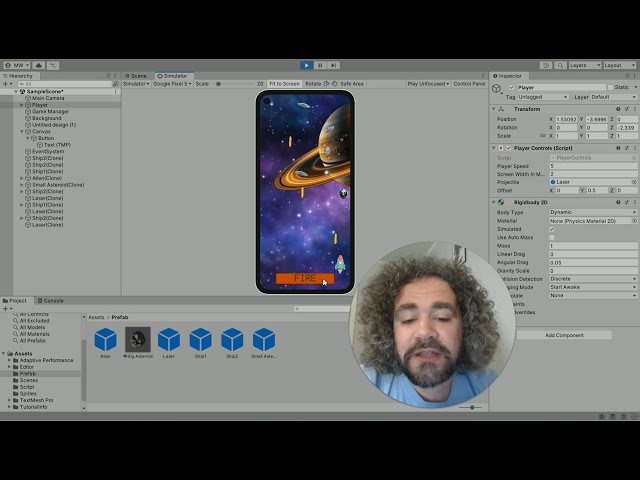Click the Add Component button
640x480 pixels.
[564, 335]
